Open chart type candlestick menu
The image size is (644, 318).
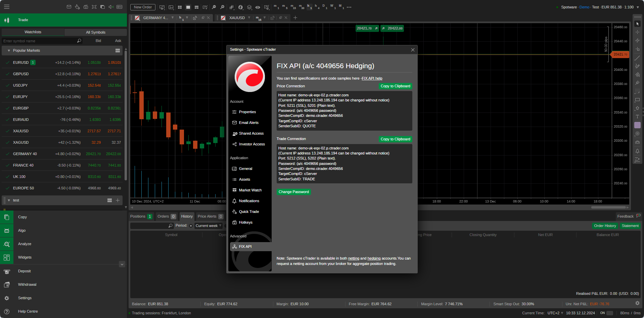pos(232,7)
